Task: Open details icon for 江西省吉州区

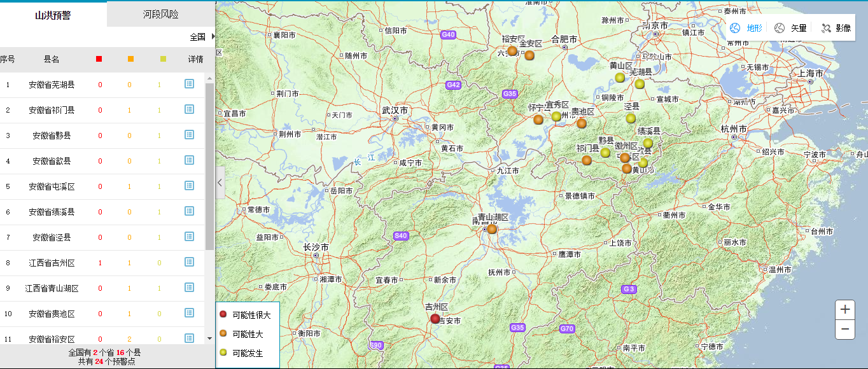Action: [189, 262]
